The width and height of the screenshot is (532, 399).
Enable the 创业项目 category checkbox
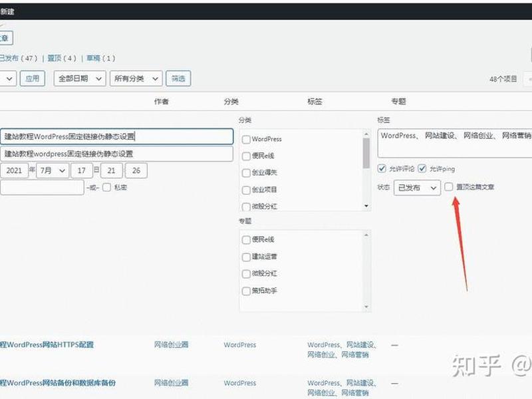[246, 190]
